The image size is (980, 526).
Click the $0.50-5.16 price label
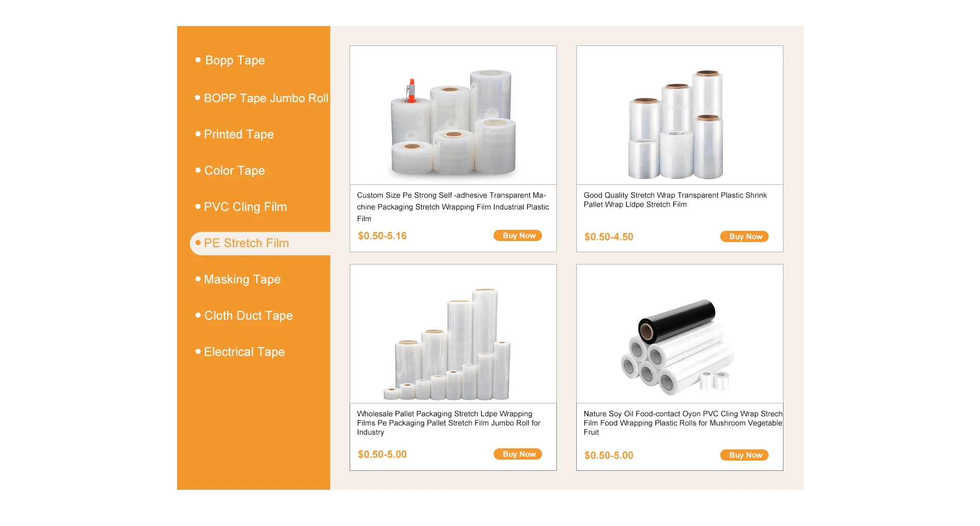382,236
